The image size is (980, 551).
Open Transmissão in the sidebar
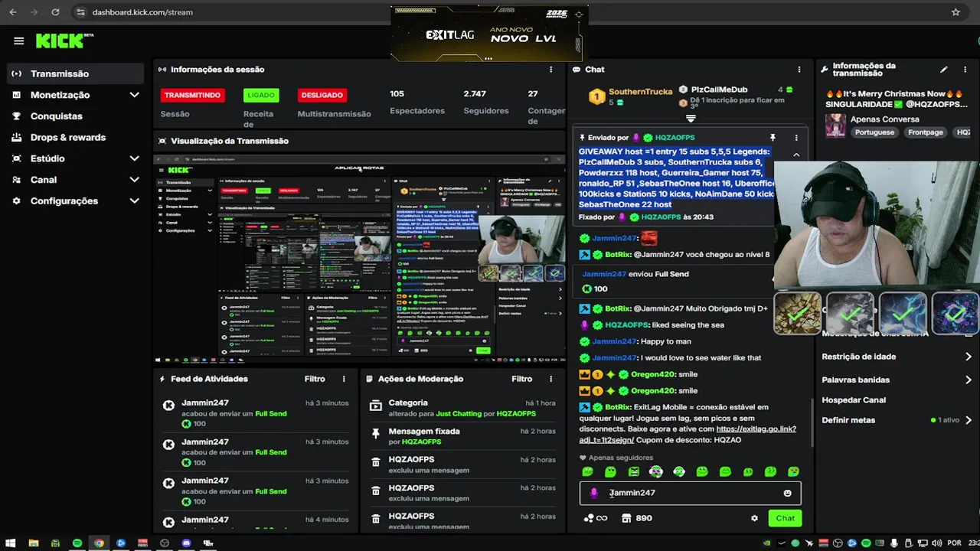click(x=75, y=74)
